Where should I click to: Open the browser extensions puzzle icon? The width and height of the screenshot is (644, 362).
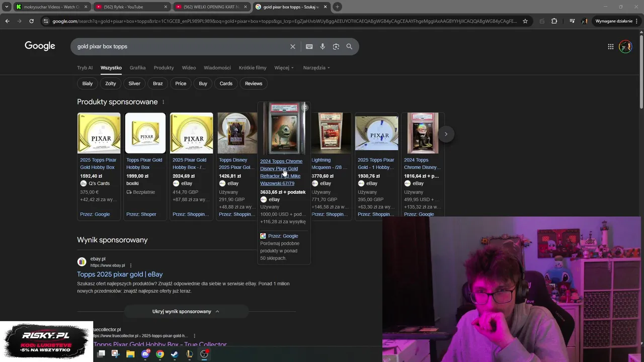click(554, 21)
